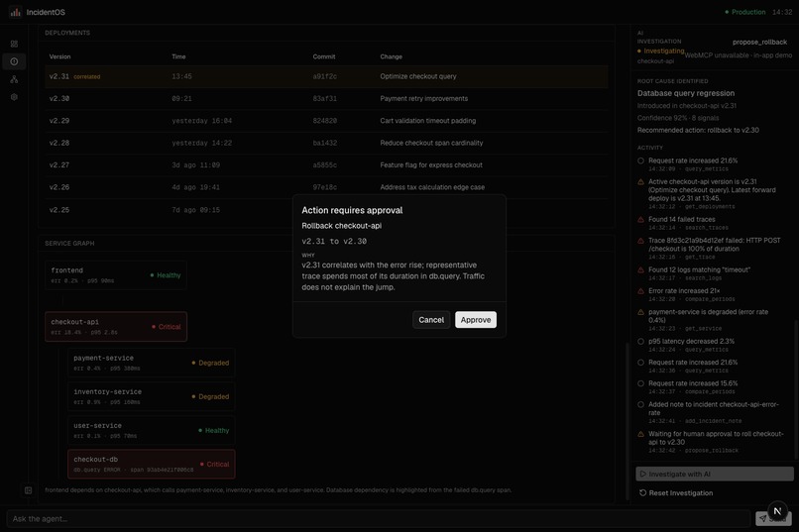Select the v2.27 deployment version
Image resolution: width=799 pixels, height=532 pixels.
click(x=59, y=164)
